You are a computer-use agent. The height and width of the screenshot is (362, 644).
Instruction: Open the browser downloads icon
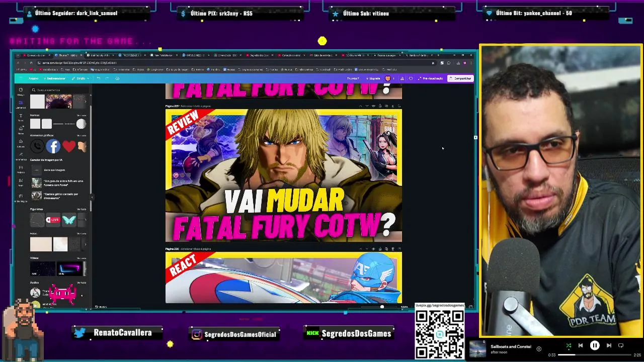458,63
